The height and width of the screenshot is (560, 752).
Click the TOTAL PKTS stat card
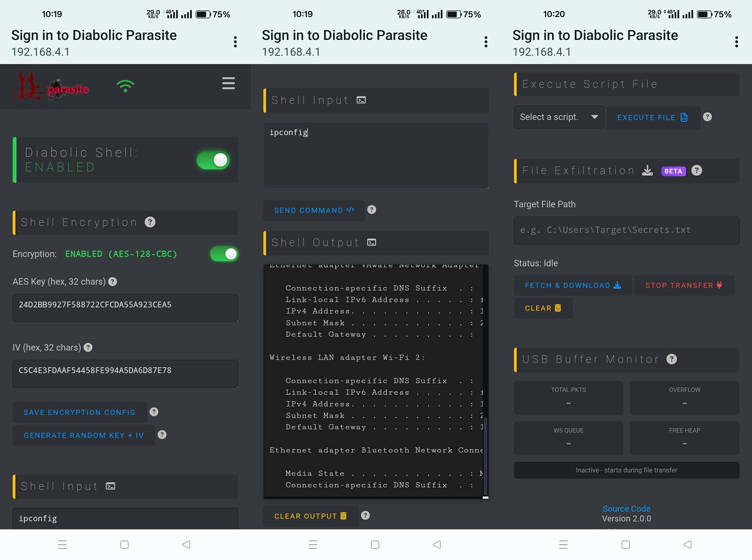(x=569, y=398)
